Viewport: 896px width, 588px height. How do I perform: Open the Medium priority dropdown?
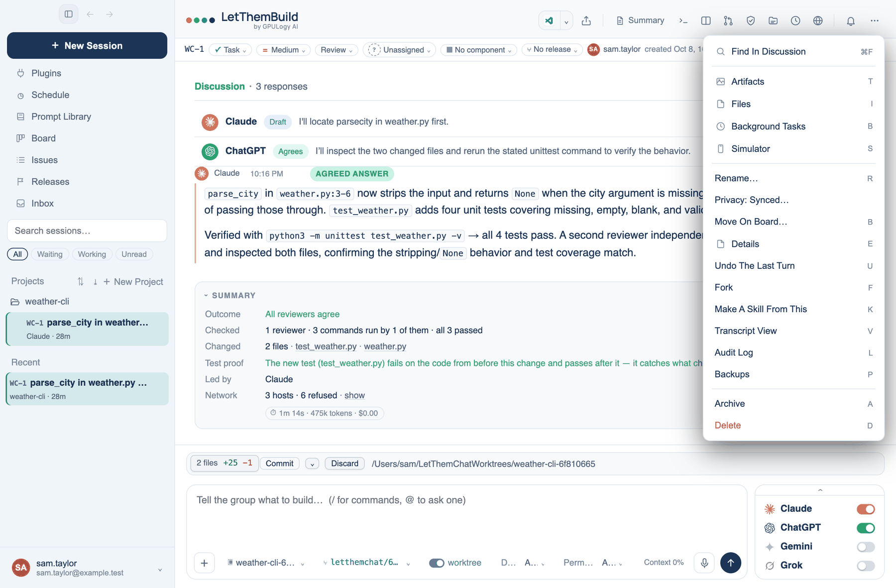click(284, 50)
